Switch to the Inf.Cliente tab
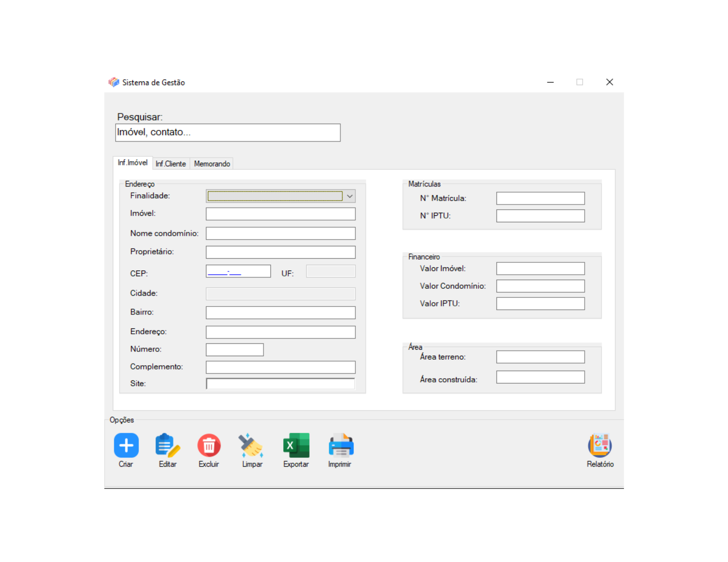 [x=171, y=164]
